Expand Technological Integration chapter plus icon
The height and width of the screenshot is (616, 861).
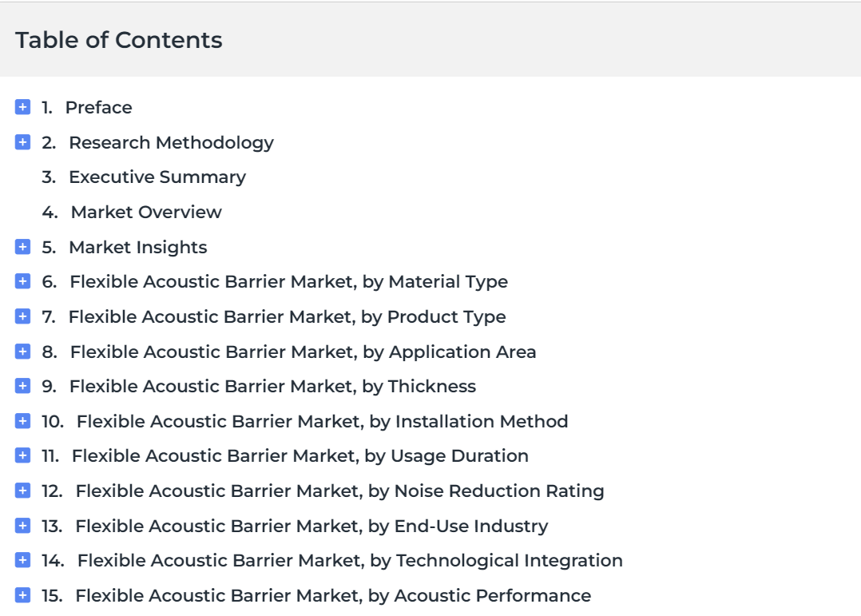pyautogui.click(x=22, y=560)
